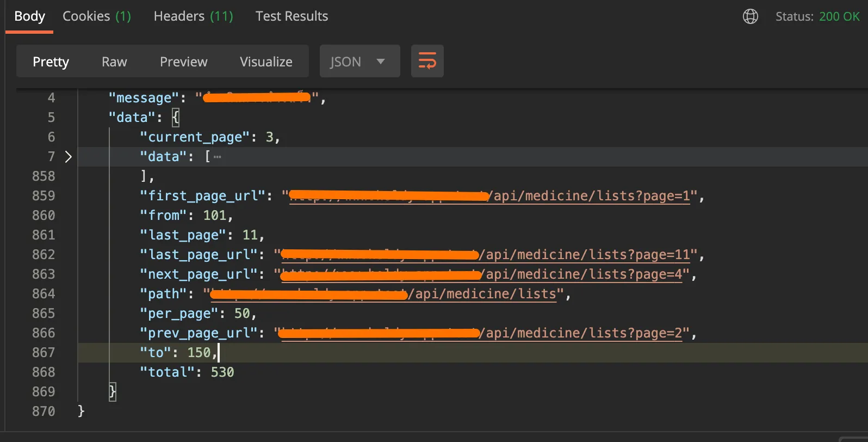Click the 200 OK status text
Viewport: 868px width, 442px height.
click(839, 16)
